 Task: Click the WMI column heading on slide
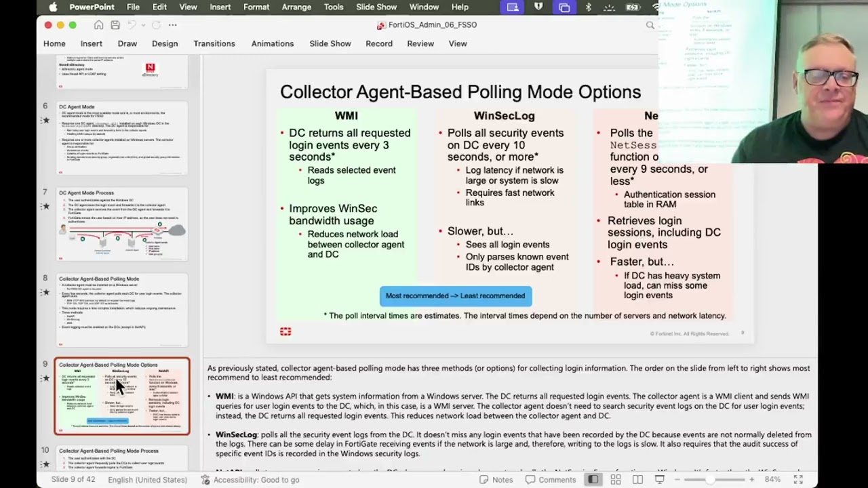(x=347, y=116)
